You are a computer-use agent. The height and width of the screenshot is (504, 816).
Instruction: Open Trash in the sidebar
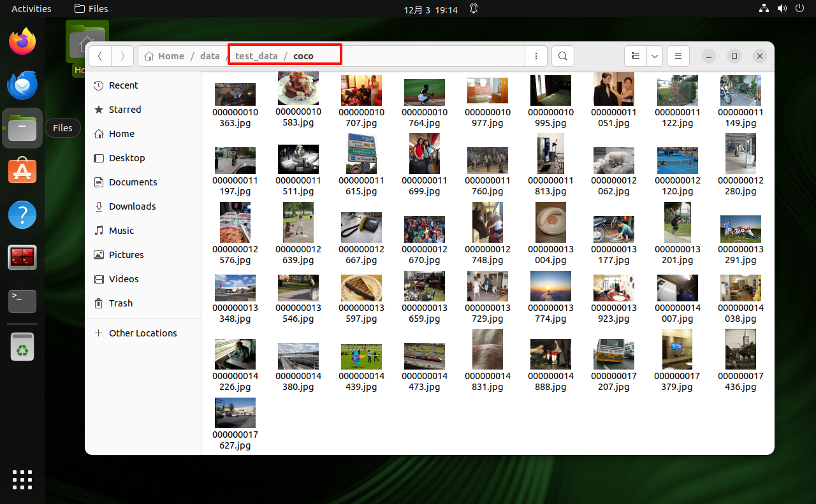(x=143, y=303)
